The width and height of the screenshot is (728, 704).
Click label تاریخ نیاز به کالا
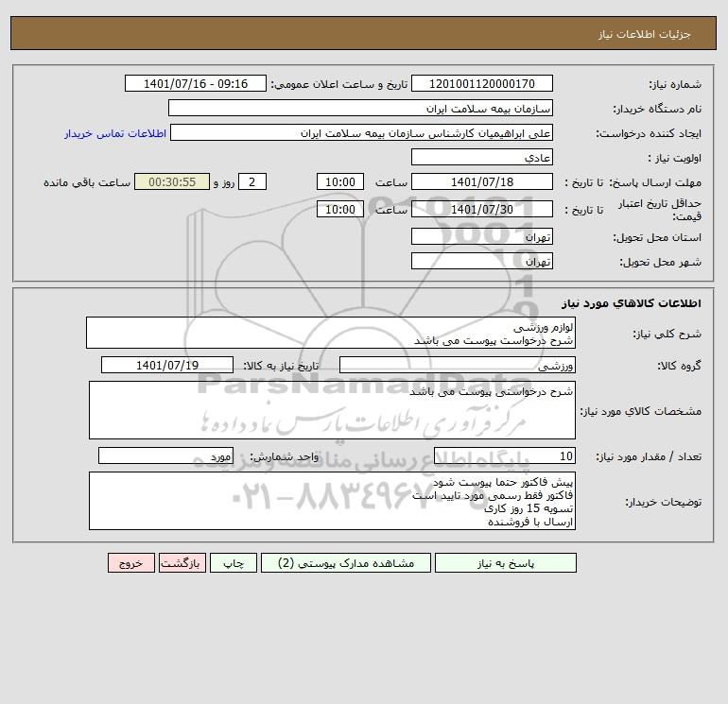point(282,366)
